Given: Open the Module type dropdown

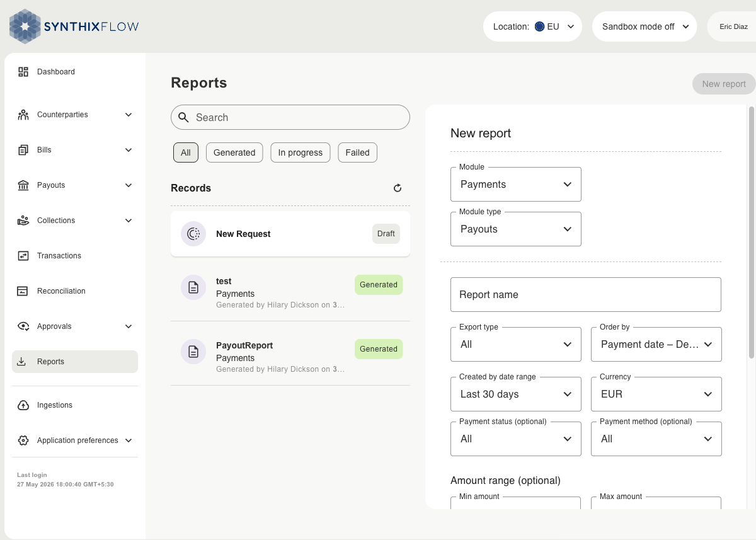Looking at the screenshot, I should [516, 229].
